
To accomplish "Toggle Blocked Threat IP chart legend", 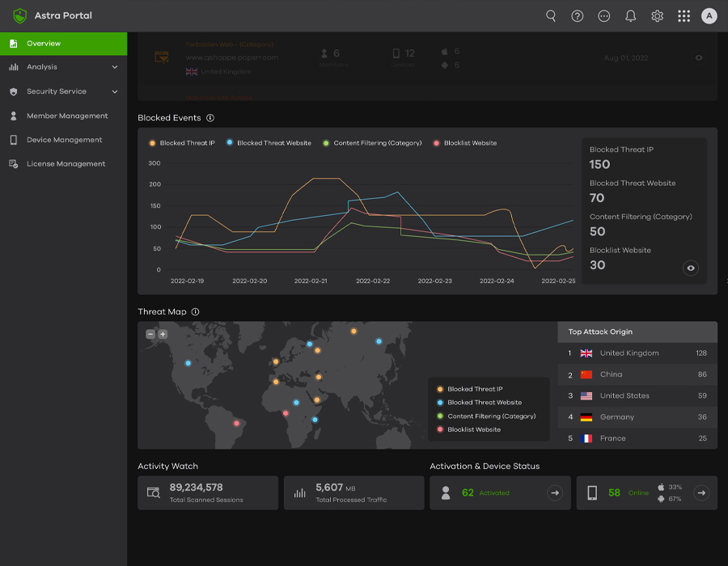I will (x=182, y=143).
